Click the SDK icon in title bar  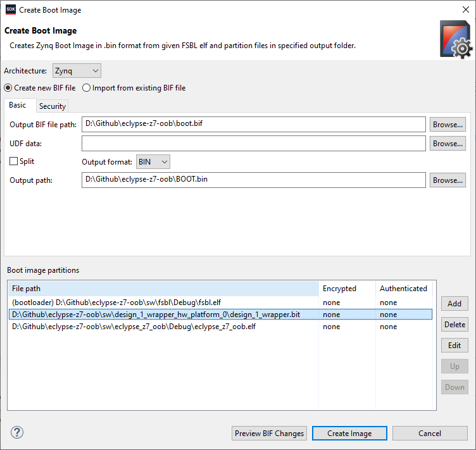pyautogui.click(x=11, y=9)
